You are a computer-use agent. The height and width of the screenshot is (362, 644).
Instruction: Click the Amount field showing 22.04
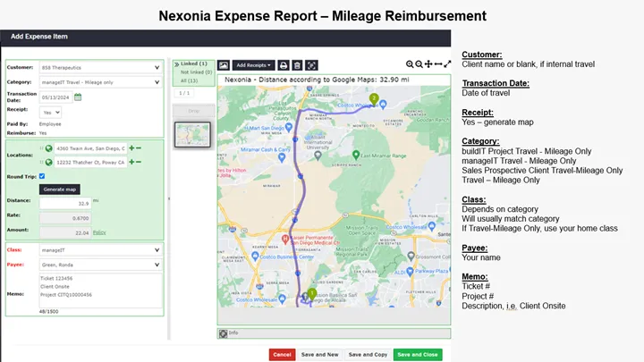pyautogui.click(x=65, y=232)
